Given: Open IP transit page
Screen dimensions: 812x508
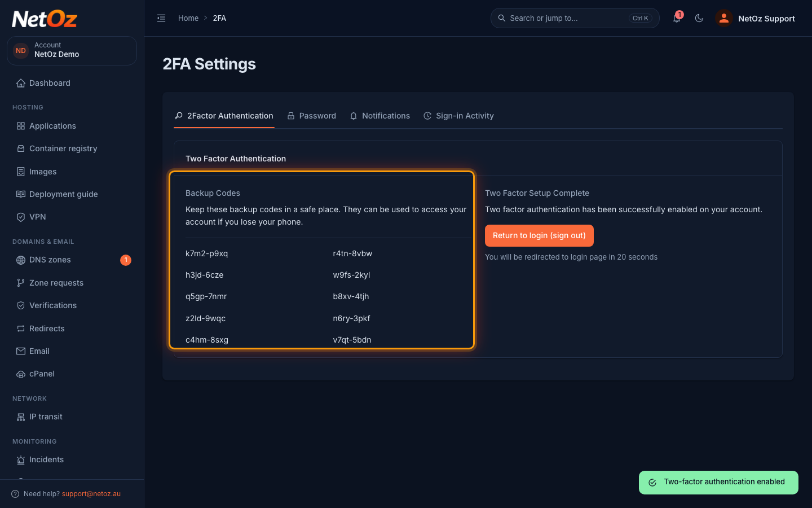Looking at the screenshot, I should (72, 417).
